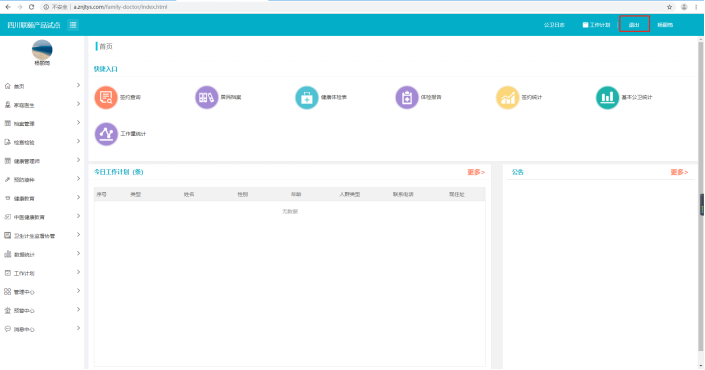The image size is (705, 370).
Task: Open the 体检报告 clipboard icon
Action: (x=407, y=97)
